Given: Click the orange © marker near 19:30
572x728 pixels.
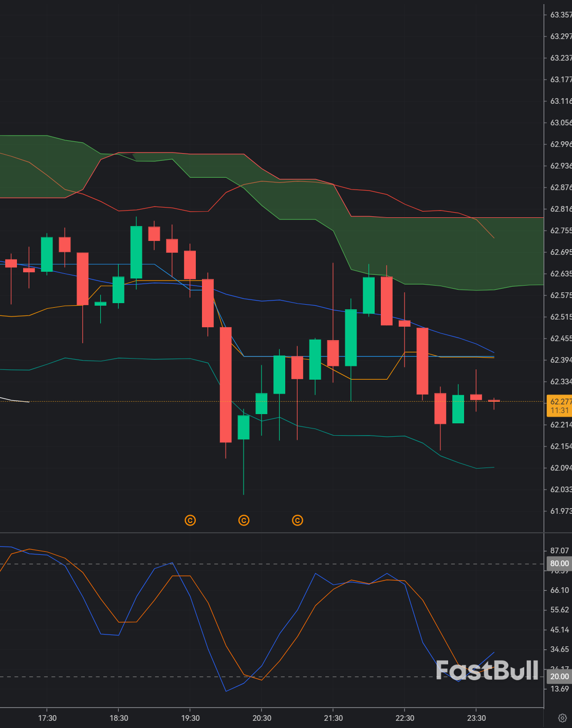Looking at the screenshot, I should coord(191,520).
